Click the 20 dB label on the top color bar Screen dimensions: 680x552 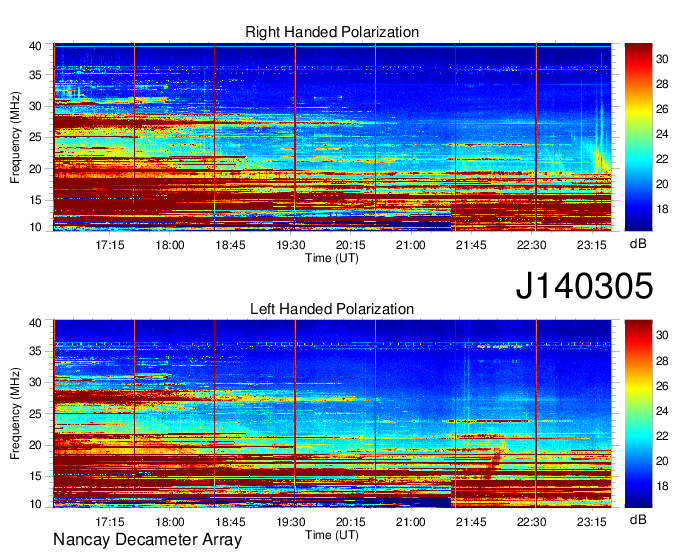coord(662,184)
